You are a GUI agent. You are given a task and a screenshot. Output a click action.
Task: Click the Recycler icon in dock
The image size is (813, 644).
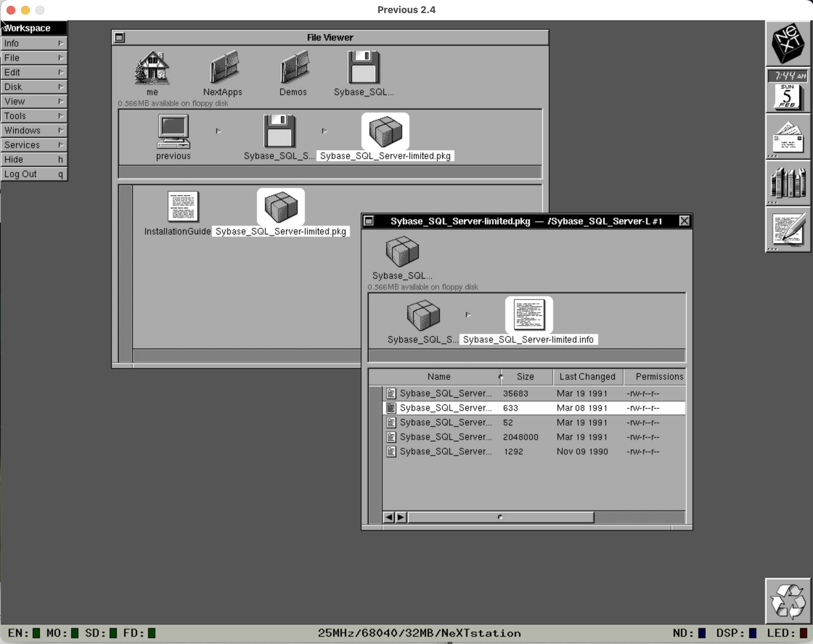[x=788, y=602]
